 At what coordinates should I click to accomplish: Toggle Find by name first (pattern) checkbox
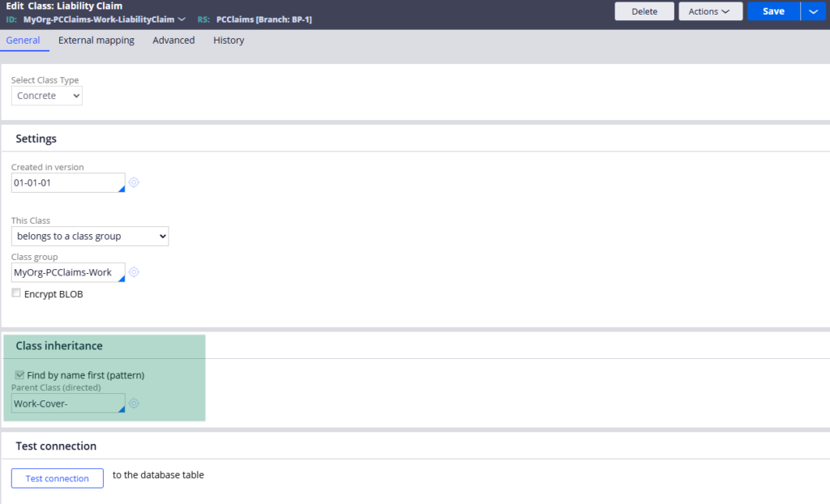click(19, 375)
